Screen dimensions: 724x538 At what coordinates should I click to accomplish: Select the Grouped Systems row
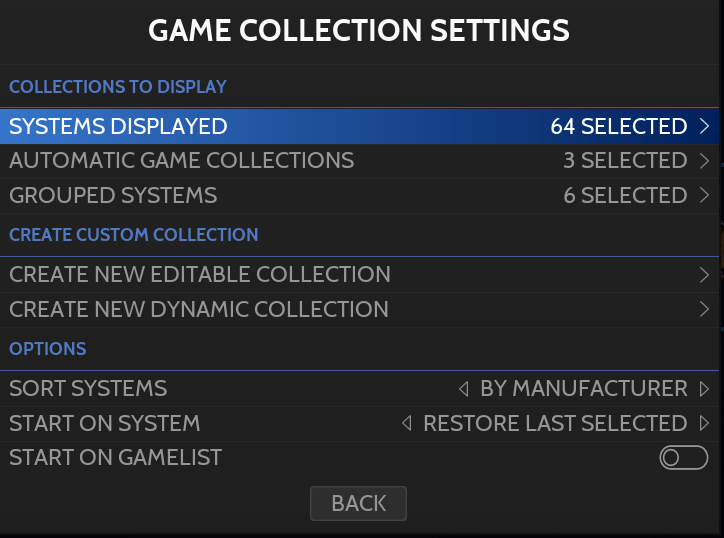click(x=113, y=195)
